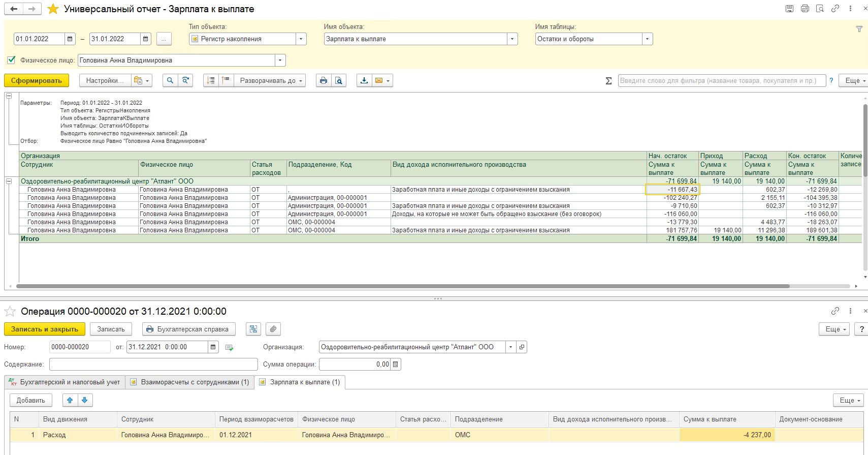Expand the Имя таблицы dropdown list
Screen dimensions: 868x455
647,39
